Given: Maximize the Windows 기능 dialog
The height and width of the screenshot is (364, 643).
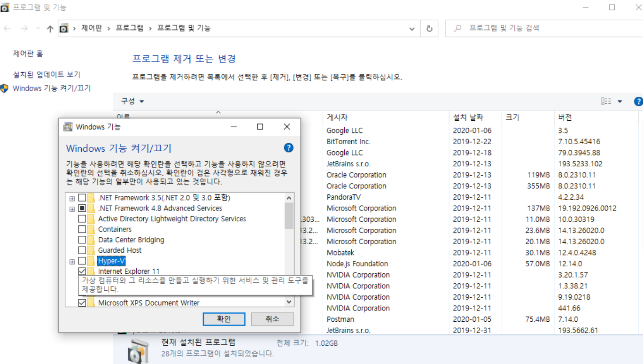Looking at the screenshot, I should pos(260,127).
